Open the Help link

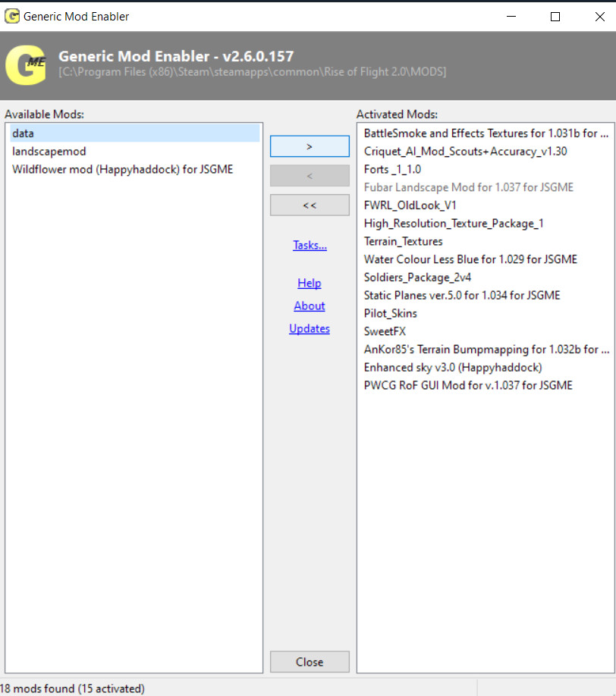click(309, 284)
